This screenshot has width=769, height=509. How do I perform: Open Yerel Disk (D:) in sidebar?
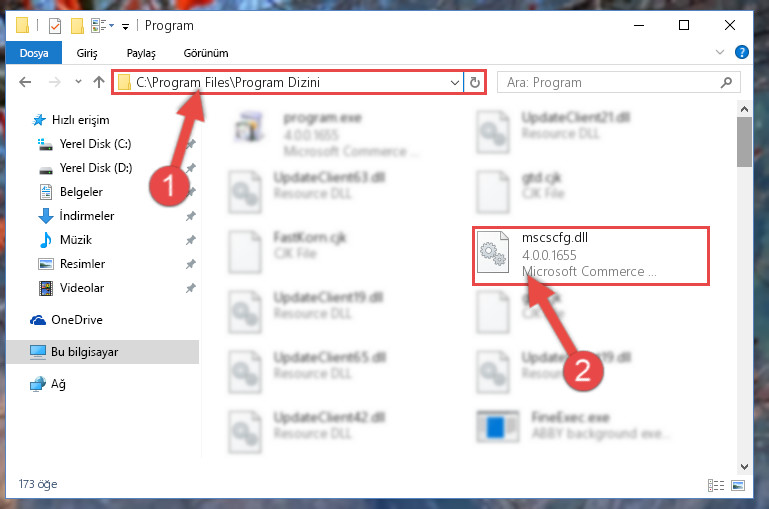[x=96, y=168]
